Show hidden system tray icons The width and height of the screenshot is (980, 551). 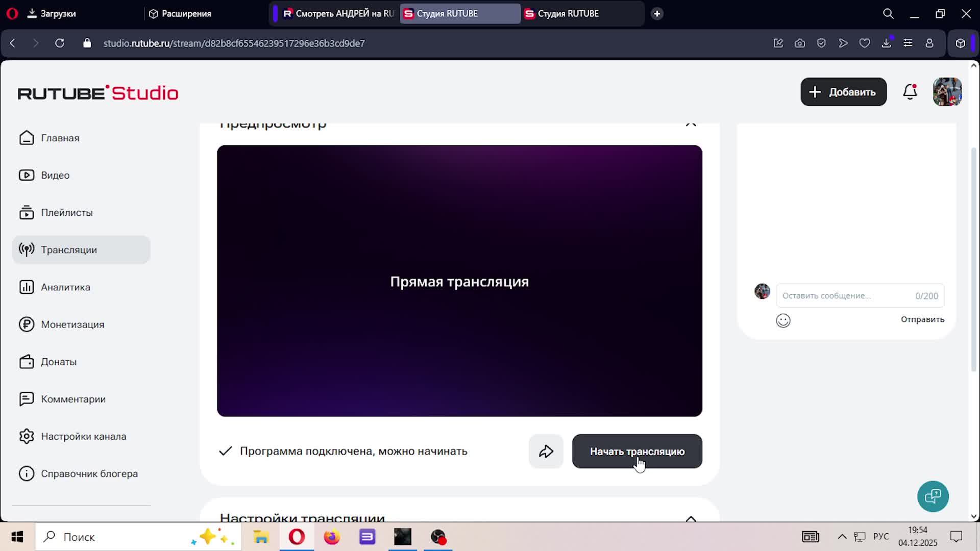[842, 537]
